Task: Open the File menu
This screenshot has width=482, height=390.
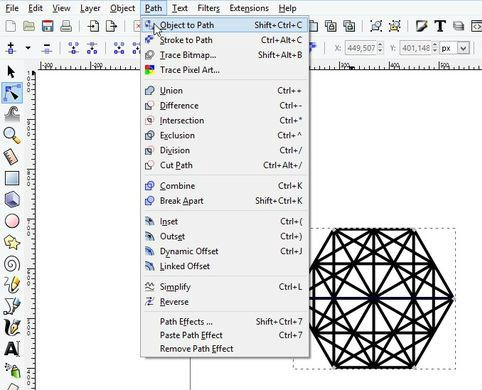Action: (x=12, y=8)
